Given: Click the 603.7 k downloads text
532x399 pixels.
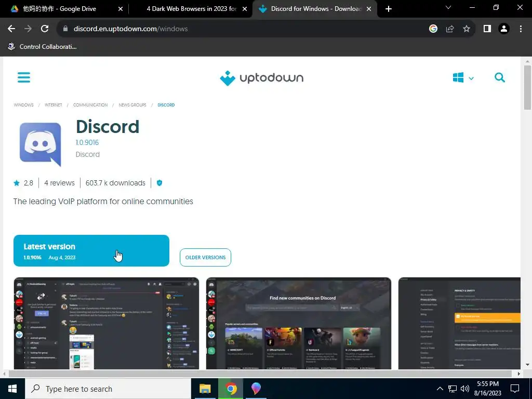Looking at the screenshot, I should pyautogui.click(x=115, y=183).
